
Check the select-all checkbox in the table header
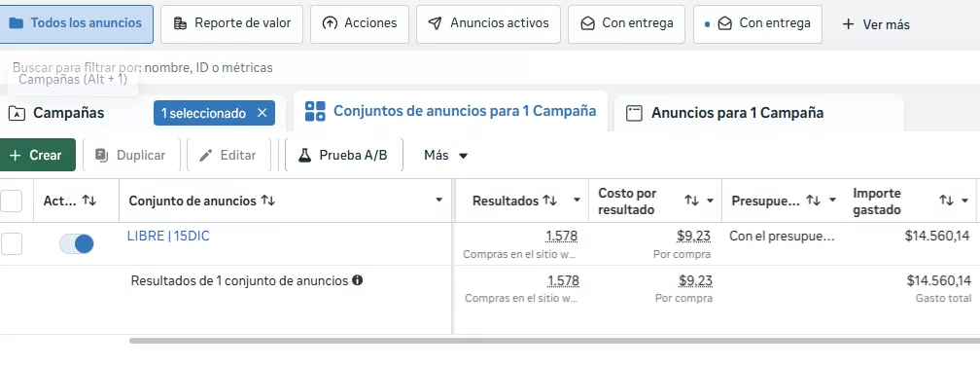12,201
